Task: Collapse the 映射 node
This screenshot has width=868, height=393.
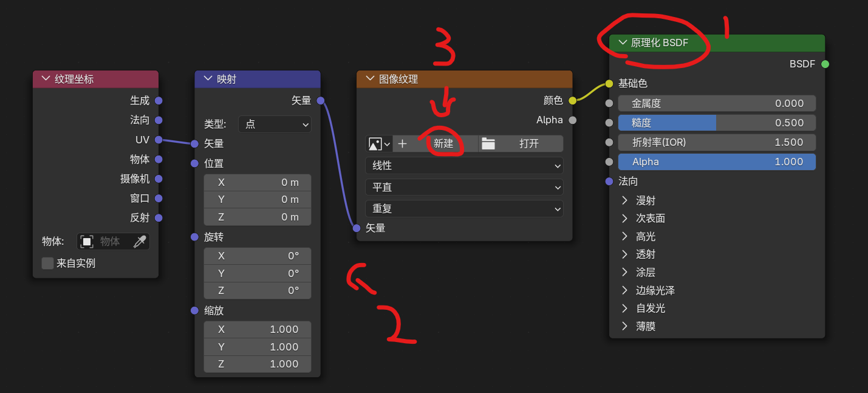Action: [x=207, y=79]
